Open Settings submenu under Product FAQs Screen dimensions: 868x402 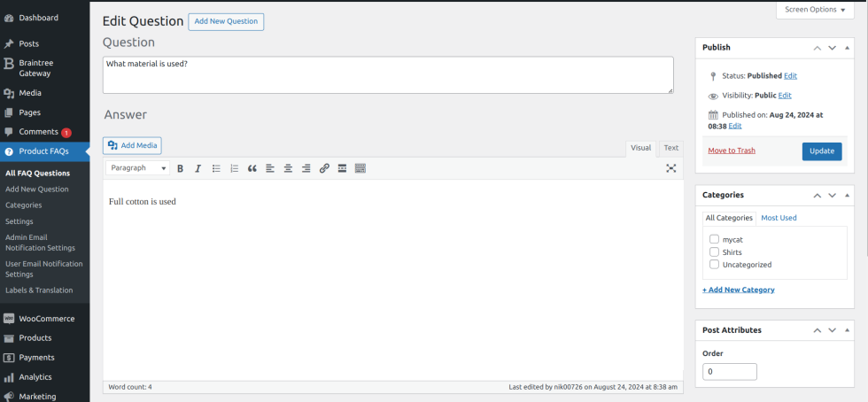click(x=19, y=221)
